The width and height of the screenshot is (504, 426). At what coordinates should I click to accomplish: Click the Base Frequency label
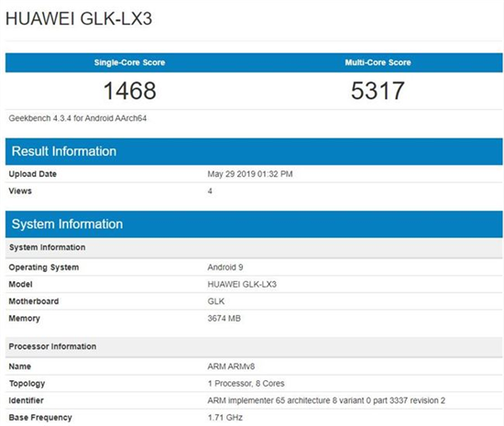(40, 418)
